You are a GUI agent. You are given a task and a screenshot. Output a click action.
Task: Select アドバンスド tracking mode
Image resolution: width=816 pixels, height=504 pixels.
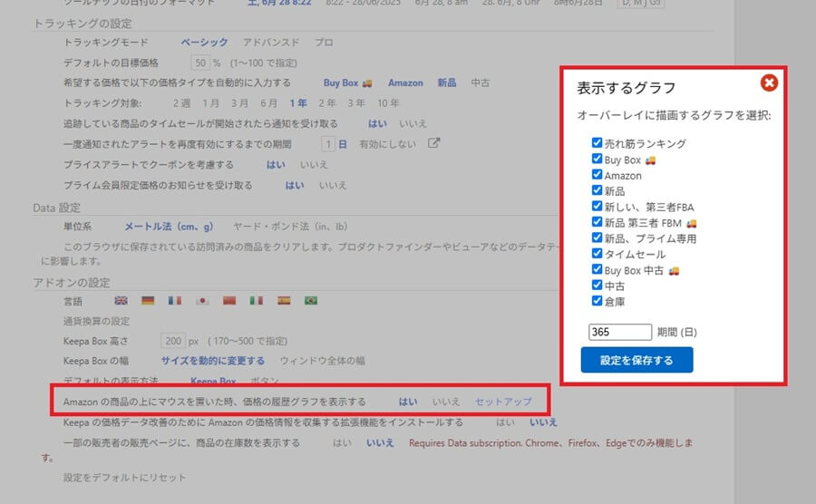pos(270,42)
